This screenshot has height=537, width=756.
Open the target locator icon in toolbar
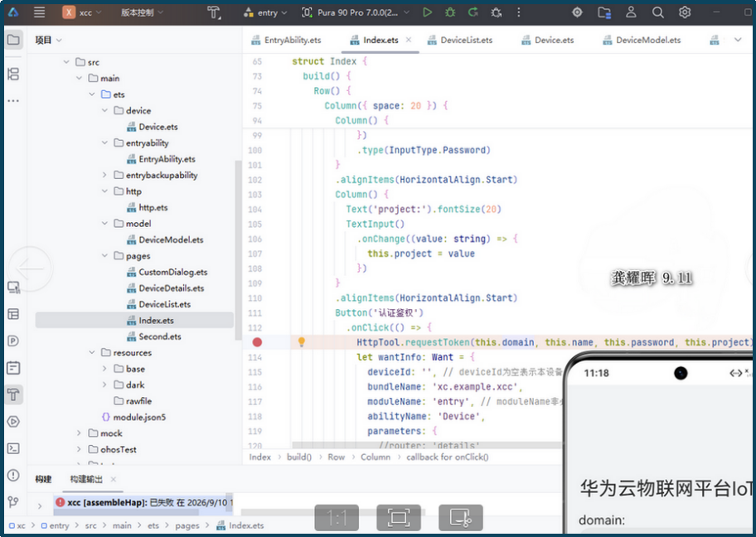pyautogui.click(x=577, y=12)
